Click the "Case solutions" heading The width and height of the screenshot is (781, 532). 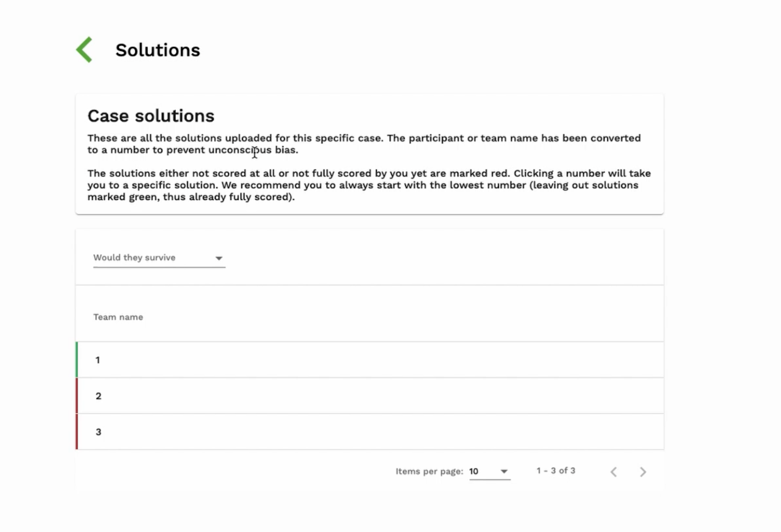coord(151,116)
